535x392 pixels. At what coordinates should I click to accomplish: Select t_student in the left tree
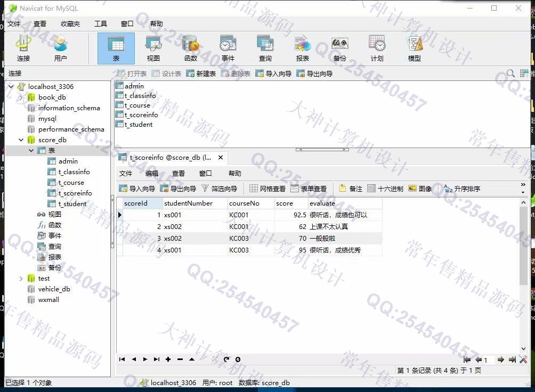click(x=72, y=203)
